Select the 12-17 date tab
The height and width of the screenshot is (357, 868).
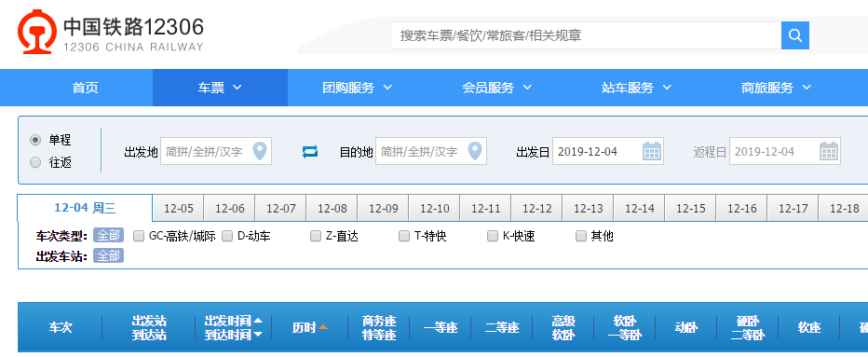click(793, 209)
